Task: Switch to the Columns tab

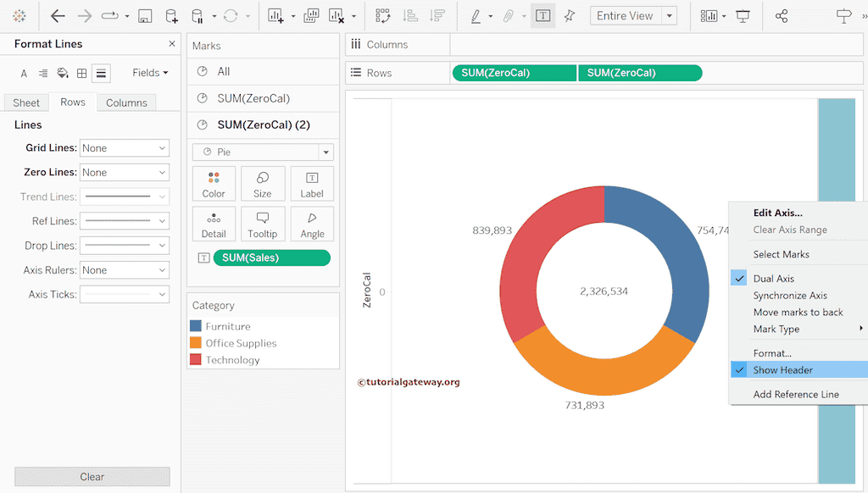Action: click(126, 102)
